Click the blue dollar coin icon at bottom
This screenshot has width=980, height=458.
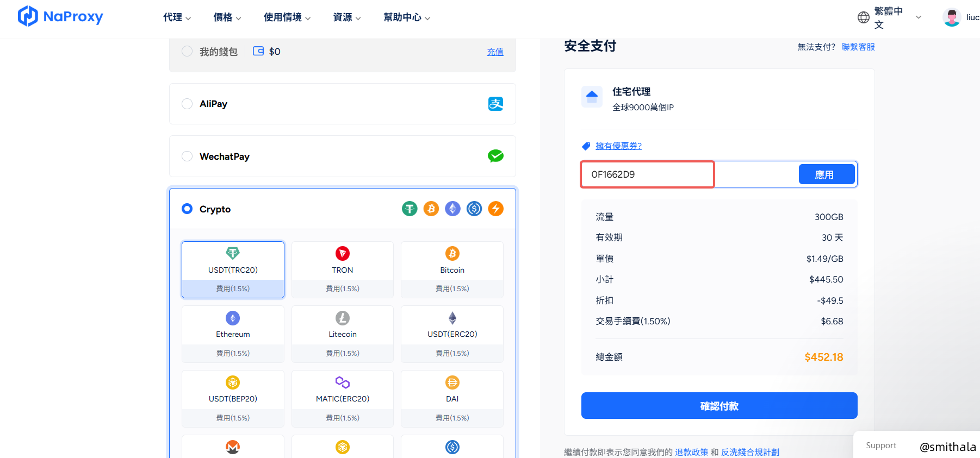coord(452,447)
